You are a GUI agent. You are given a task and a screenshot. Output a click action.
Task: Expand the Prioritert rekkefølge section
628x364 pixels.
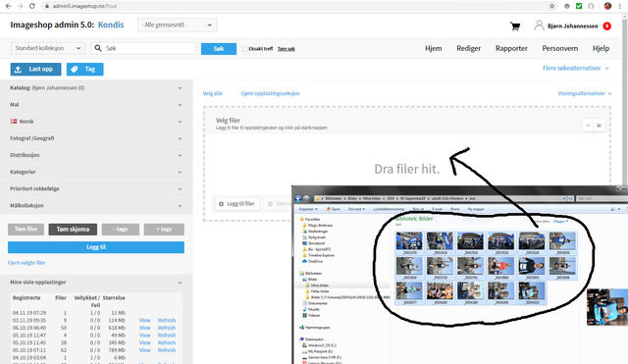[x=96, y=188]
